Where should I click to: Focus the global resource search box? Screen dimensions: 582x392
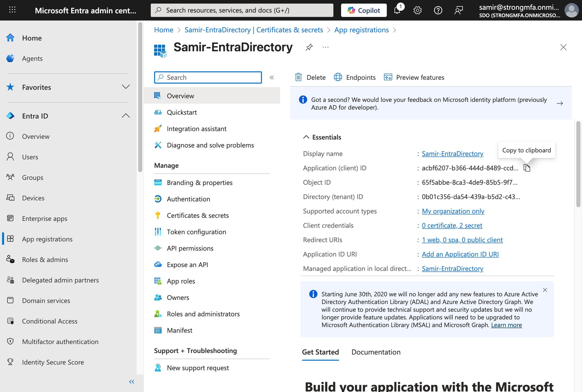(x=242, y=10)
